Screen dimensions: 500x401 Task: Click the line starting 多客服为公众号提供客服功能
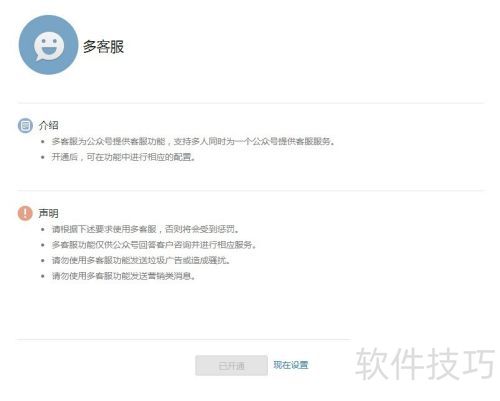tap(193, 142)
